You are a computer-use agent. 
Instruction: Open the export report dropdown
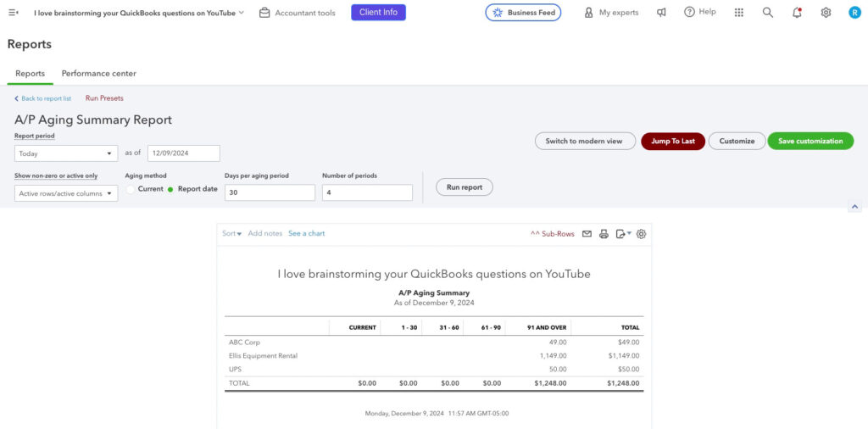point(623,234)
